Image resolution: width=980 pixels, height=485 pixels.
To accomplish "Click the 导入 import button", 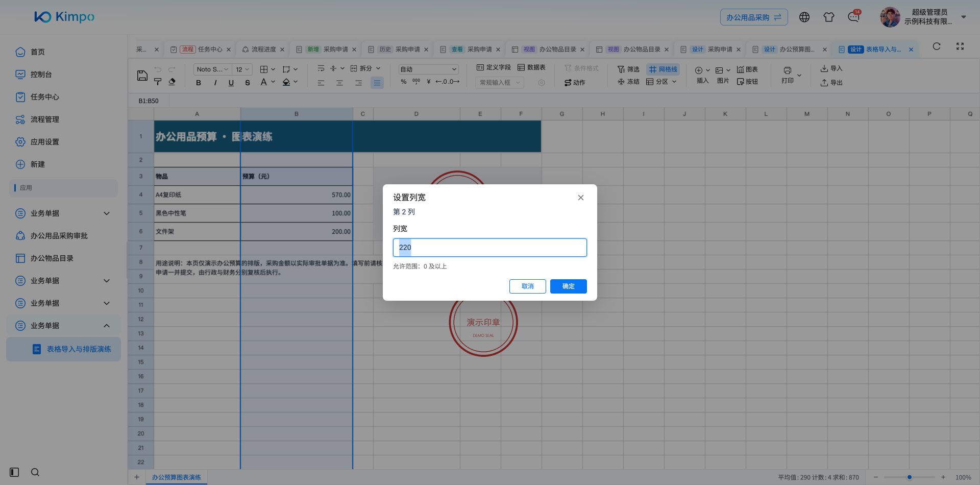I will coord(831,68).
